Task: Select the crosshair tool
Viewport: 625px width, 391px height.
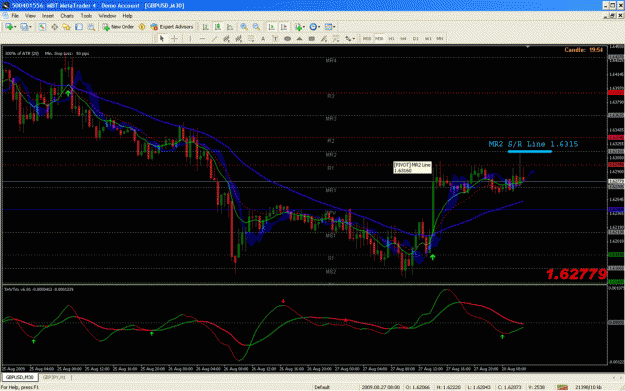Action: coord(175,39)
